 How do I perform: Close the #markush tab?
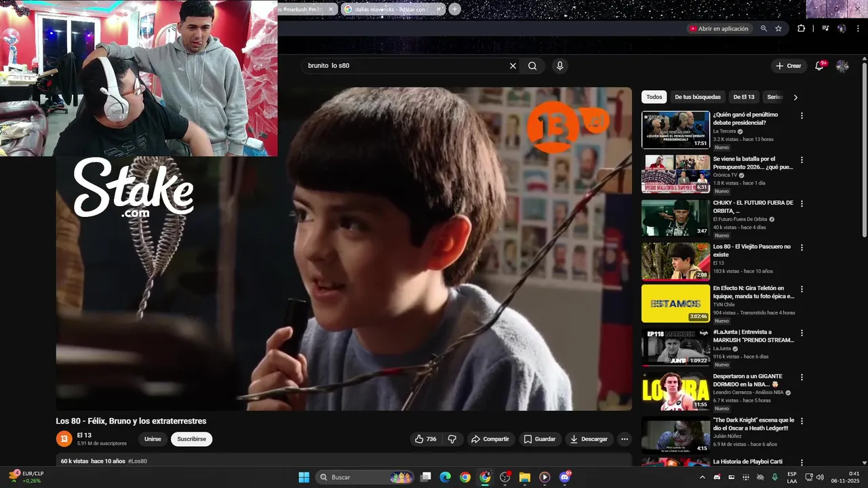pos(331,9)
